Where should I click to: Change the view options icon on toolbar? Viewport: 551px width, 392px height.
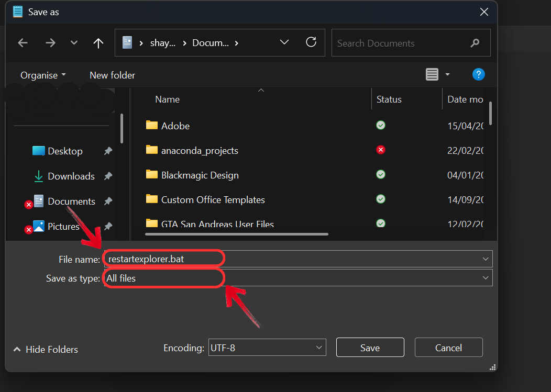[x=434, y=74]
